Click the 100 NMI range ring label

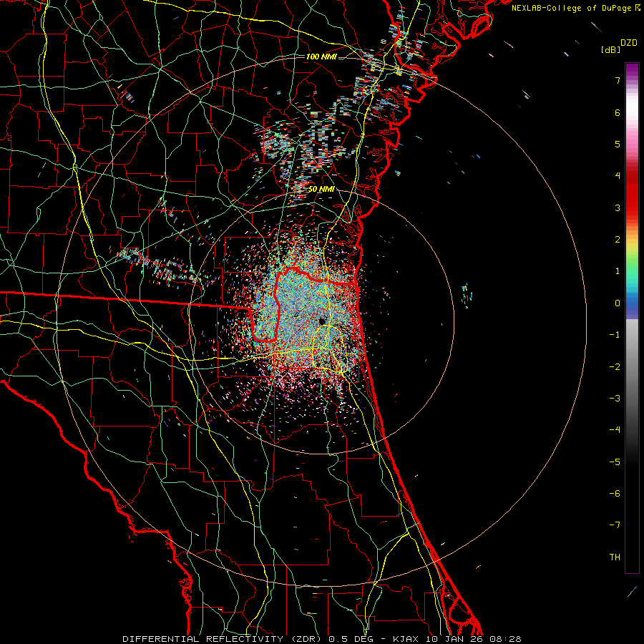[x=321, y=57]
